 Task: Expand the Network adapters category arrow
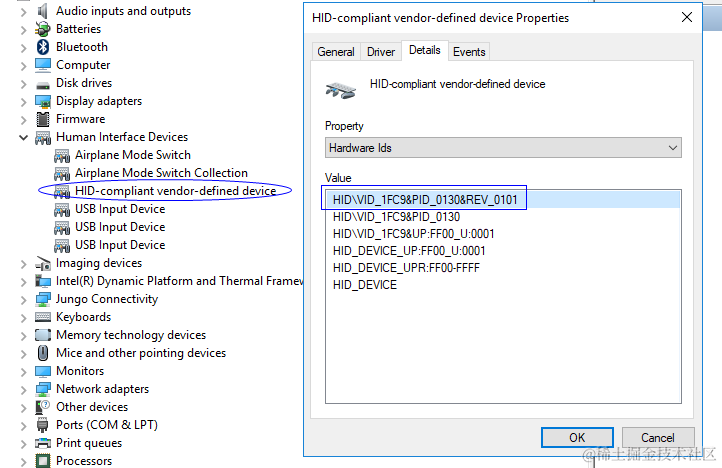pyautogui.click(x=23, y=389)
